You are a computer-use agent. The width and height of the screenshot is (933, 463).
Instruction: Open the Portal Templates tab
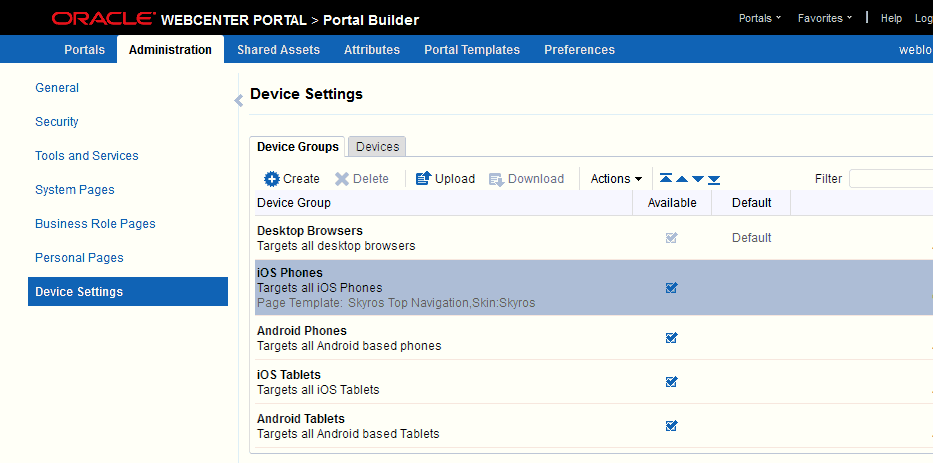tap(472, 50)
